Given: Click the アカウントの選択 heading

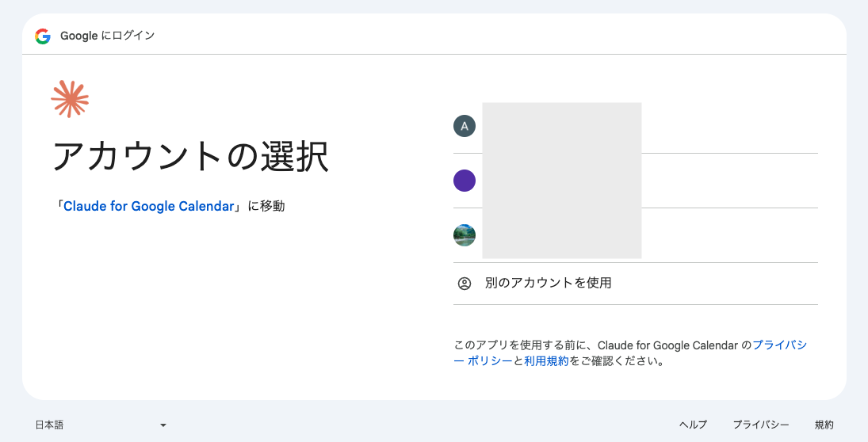Looking at the screenshot, I should coord(191,156).
